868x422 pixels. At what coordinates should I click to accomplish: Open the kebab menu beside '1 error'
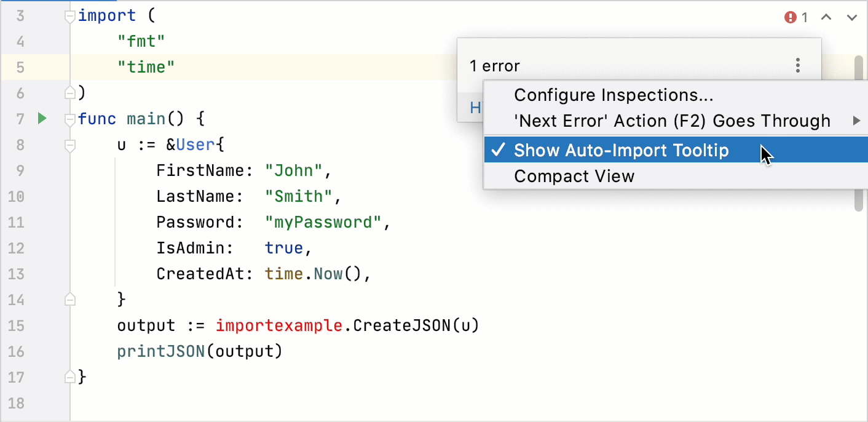pos(797,65)
